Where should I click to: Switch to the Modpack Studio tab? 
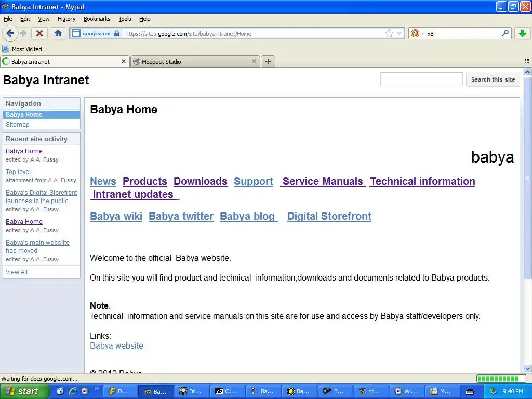tap(195, 61)
